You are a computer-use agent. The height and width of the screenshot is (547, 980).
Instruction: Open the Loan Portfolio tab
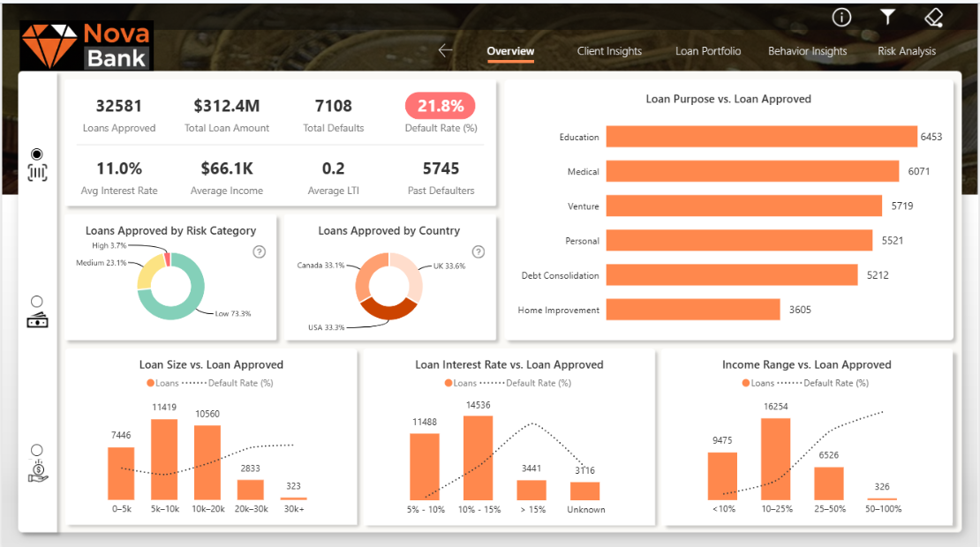[x=708, y=51]
